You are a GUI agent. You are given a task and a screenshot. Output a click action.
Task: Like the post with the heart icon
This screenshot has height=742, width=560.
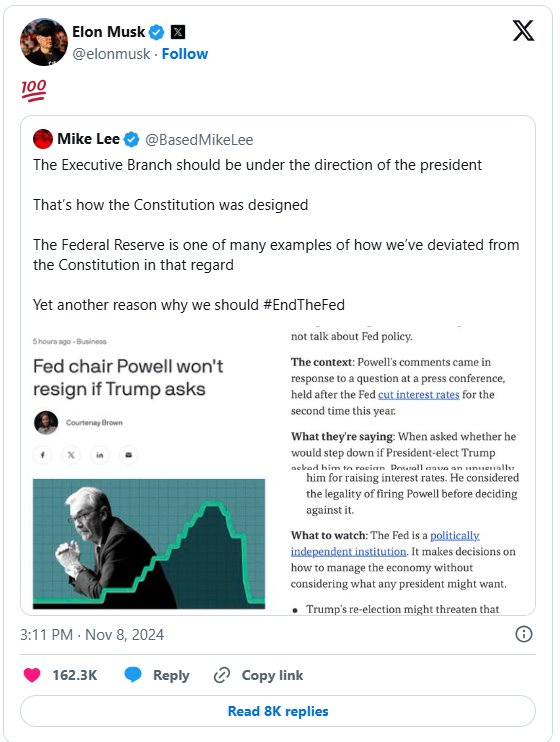click(x=32, y=675)
